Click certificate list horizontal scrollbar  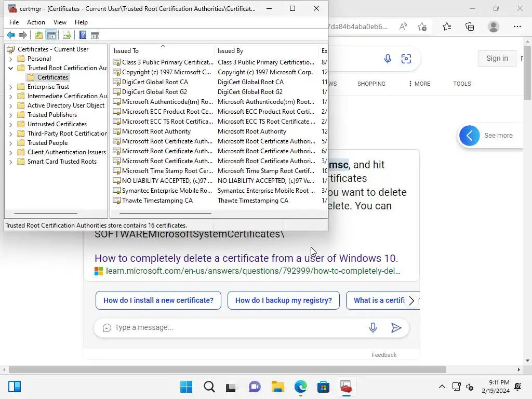pyautogui.click(x=165, y=214)
